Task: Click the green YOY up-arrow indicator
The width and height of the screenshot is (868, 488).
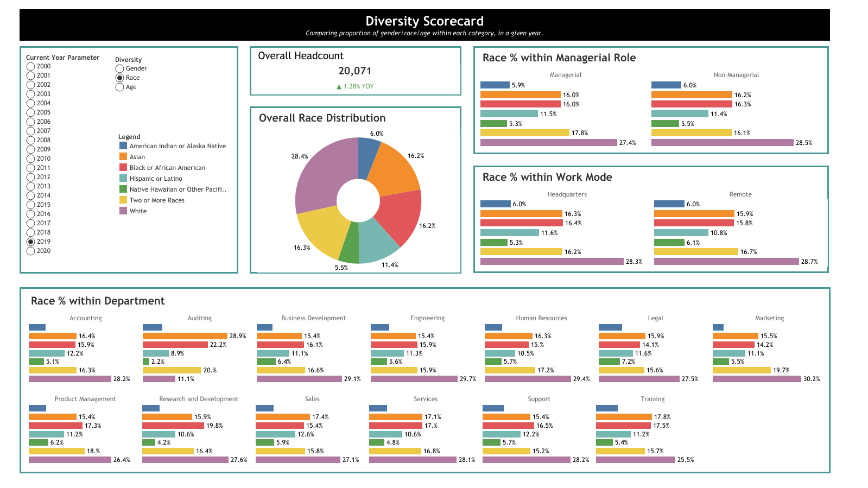Action: point(339,86)
